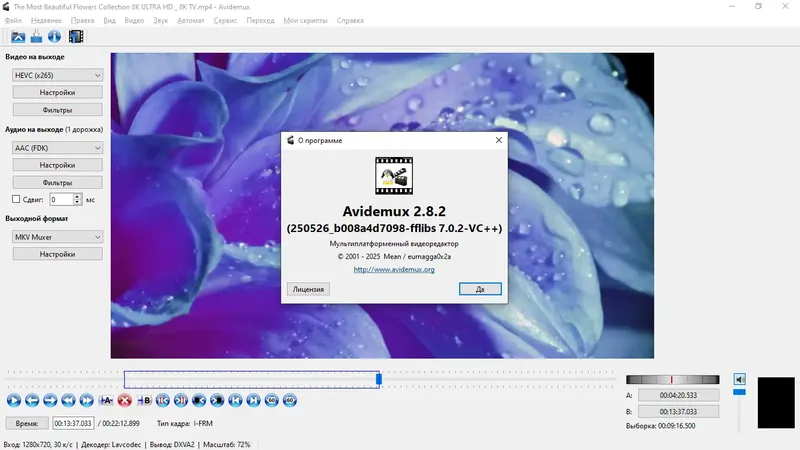Open the Справка menu
800x450 pixels.
click(x=350, y=20)
